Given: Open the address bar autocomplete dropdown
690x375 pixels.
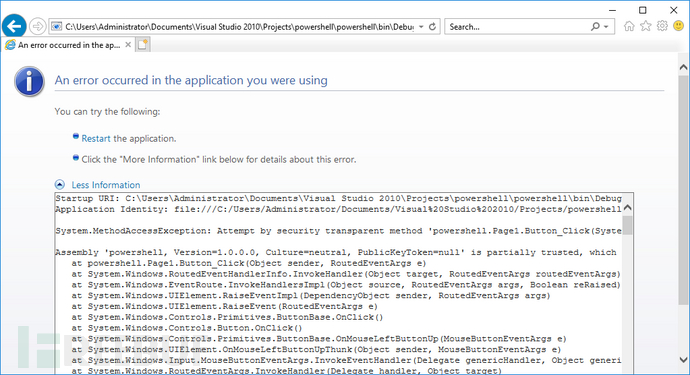Looking at the screenshot, I should [x=421, y=26].
